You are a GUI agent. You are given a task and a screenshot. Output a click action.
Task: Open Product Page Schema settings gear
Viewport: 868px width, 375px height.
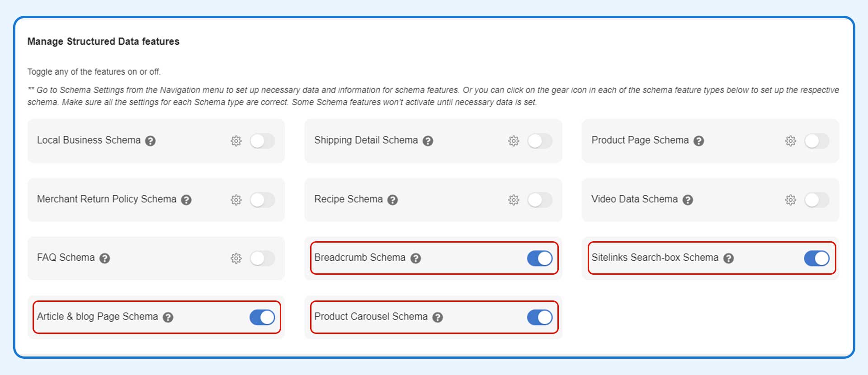[x=790, y=141]
